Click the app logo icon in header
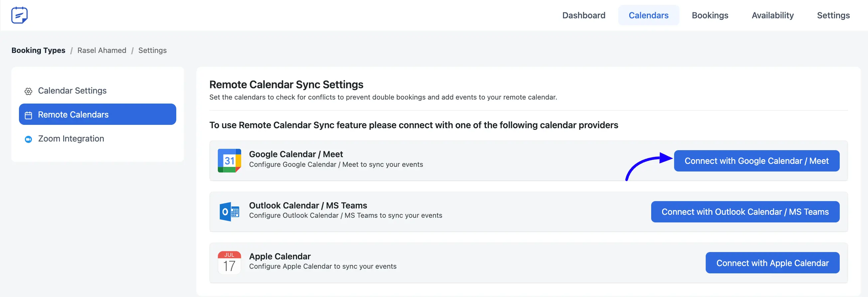The width and height of the screenshot is (868, 297). click(19, 15)
